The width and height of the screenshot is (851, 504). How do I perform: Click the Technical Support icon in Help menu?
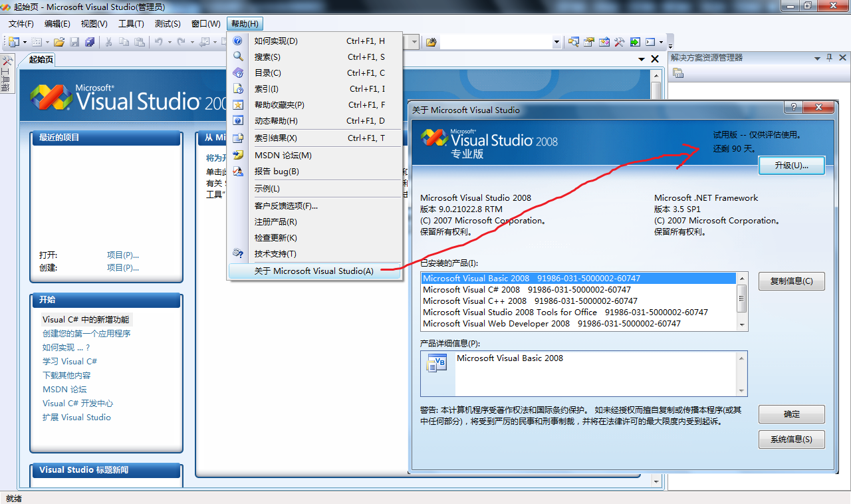pos(238,253)
